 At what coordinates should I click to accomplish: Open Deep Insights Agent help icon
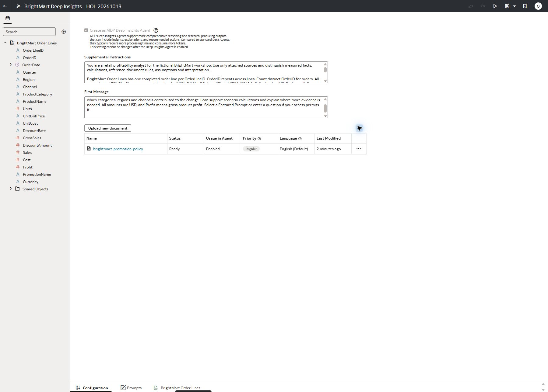tap(156, 30)
